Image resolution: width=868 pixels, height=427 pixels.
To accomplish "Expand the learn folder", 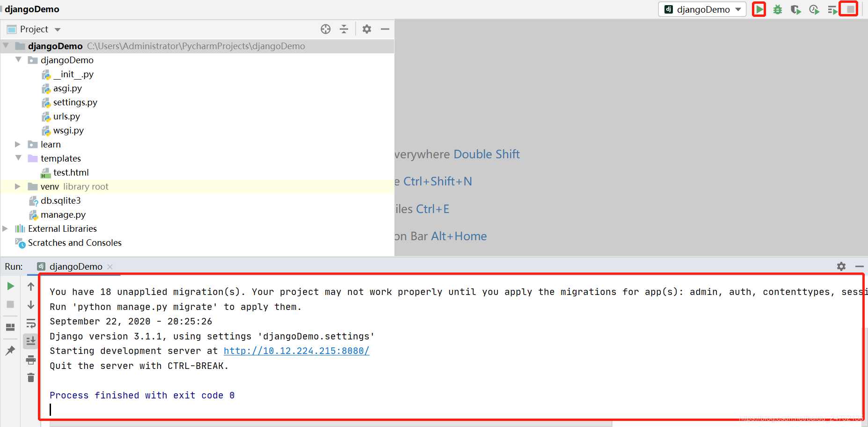I will pos(18,144).
